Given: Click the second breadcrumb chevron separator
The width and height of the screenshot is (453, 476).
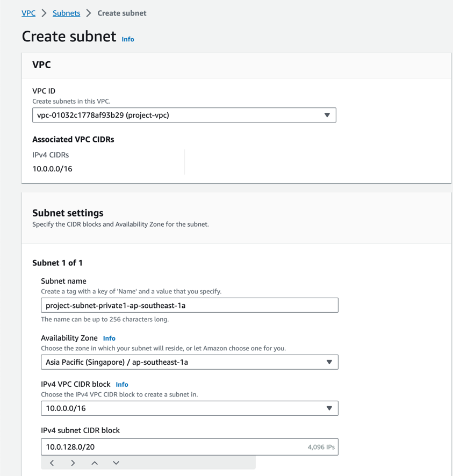Looking at the screenshot, I should click(x=89, y=13).
